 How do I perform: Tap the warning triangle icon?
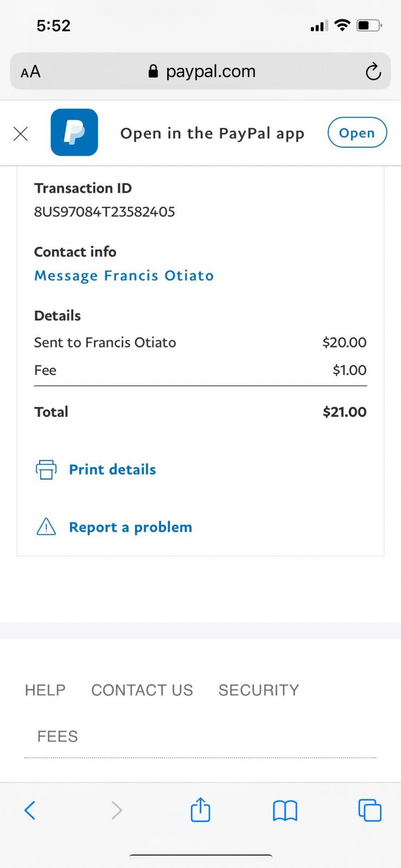[46, 527]
